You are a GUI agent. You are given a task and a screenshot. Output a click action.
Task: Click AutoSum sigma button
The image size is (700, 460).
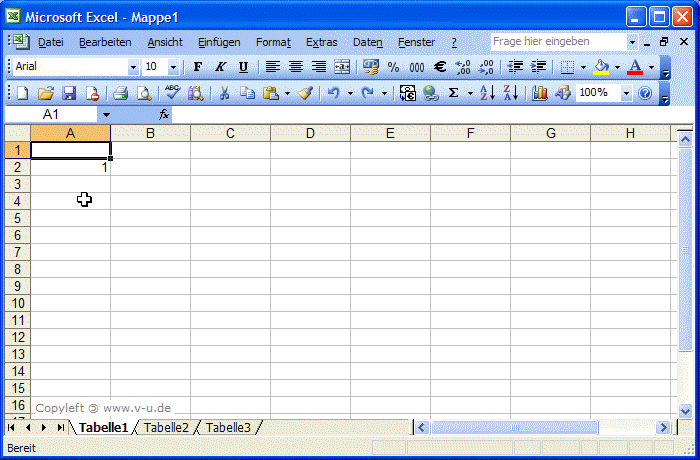coord(453,93)
